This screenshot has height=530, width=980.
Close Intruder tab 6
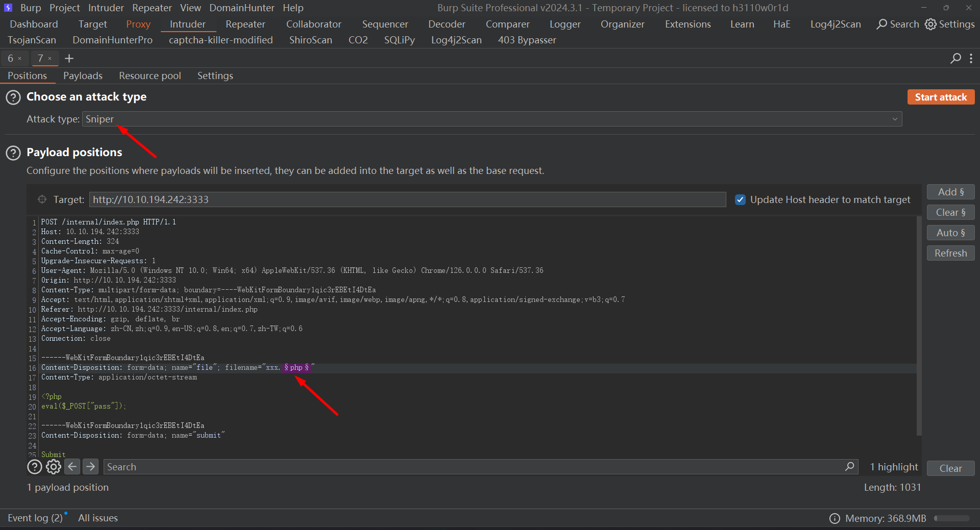click(20, 59)
